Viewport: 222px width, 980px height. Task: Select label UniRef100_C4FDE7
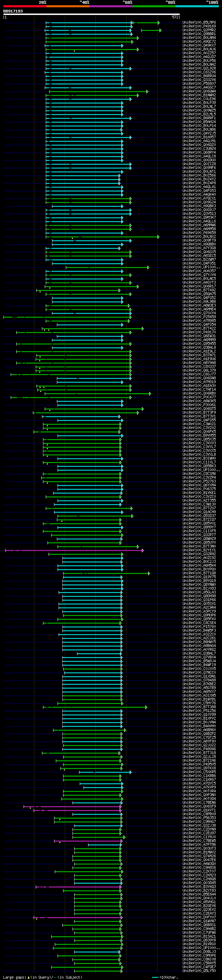[199, 967]
